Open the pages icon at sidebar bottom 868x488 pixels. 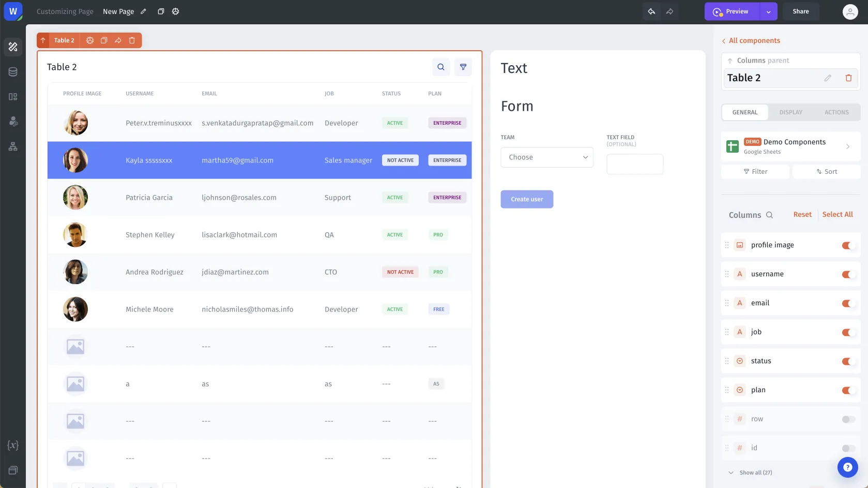[x=13, y=470]
